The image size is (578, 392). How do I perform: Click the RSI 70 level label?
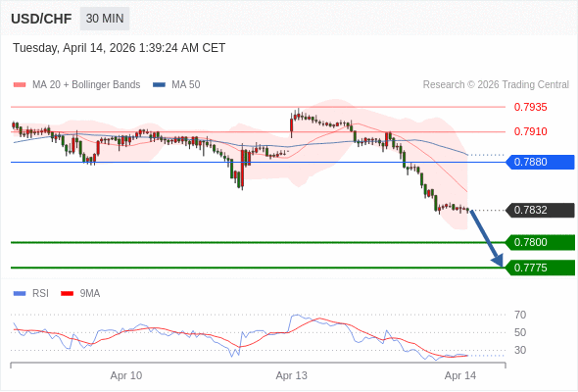pos(520,315)
